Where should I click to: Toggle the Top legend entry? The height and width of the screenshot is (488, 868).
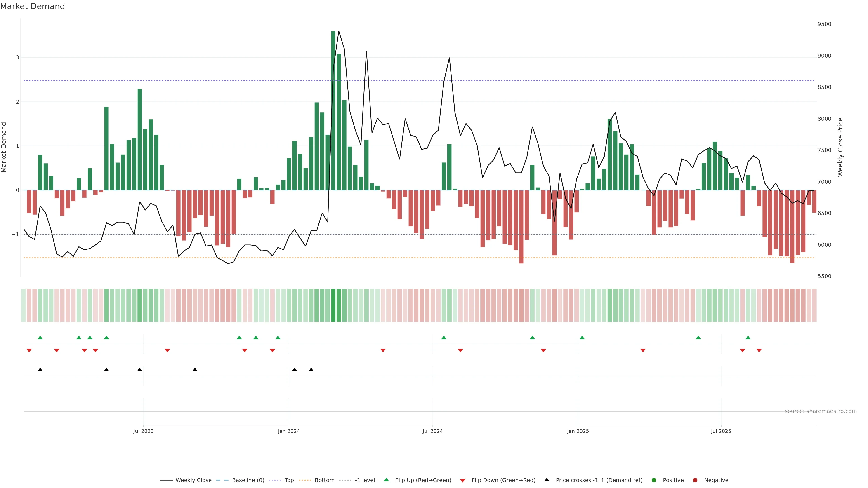(x=289, y=480)
